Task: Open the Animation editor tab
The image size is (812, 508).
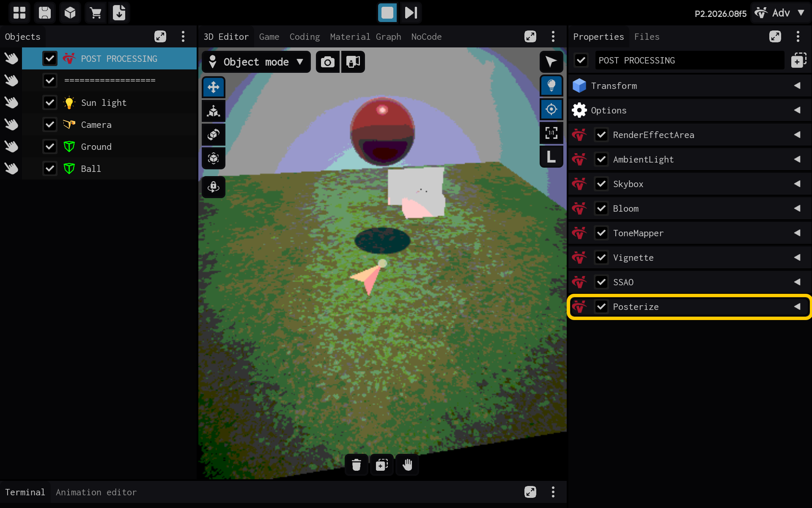Action: (x=96, y=492)
